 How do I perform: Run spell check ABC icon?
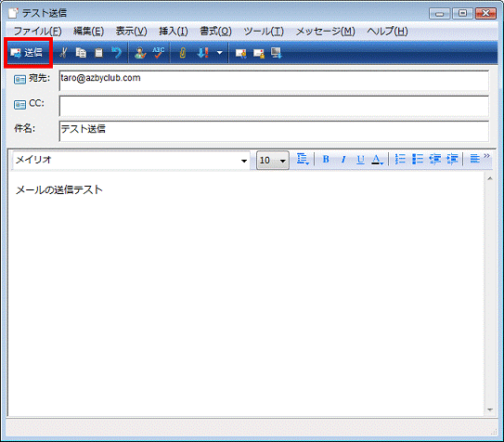(x=158, y=53)
